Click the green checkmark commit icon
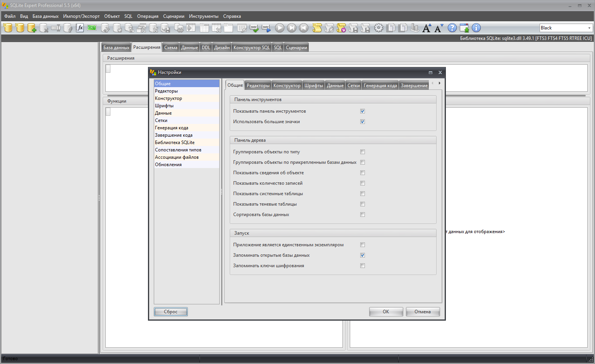Screen dimensions: 595x364 coord(254,28)
